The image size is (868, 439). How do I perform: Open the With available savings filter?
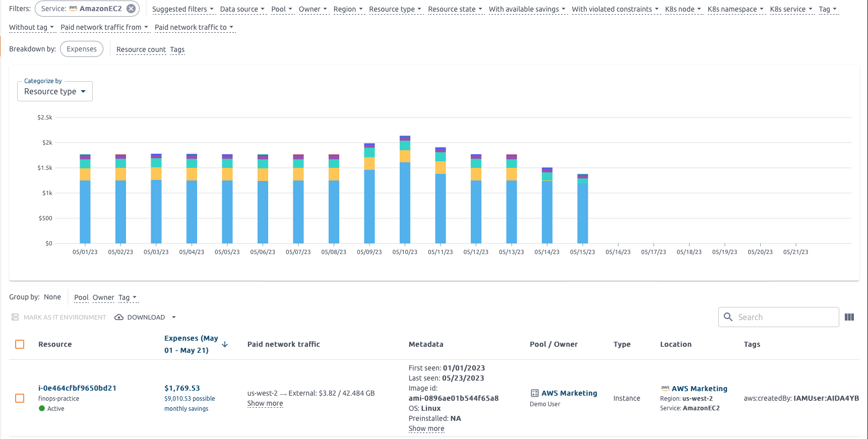tap(527, 9)
